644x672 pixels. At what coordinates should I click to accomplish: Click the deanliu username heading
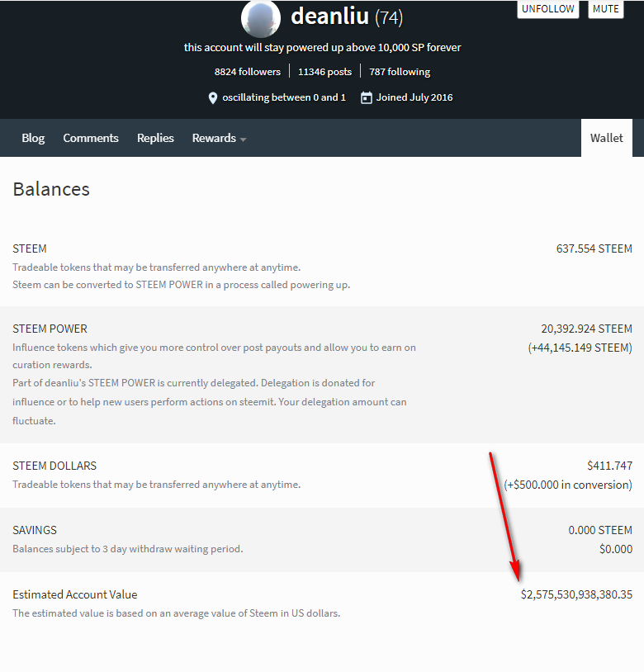pyautogui.click(x=329, y=17)
